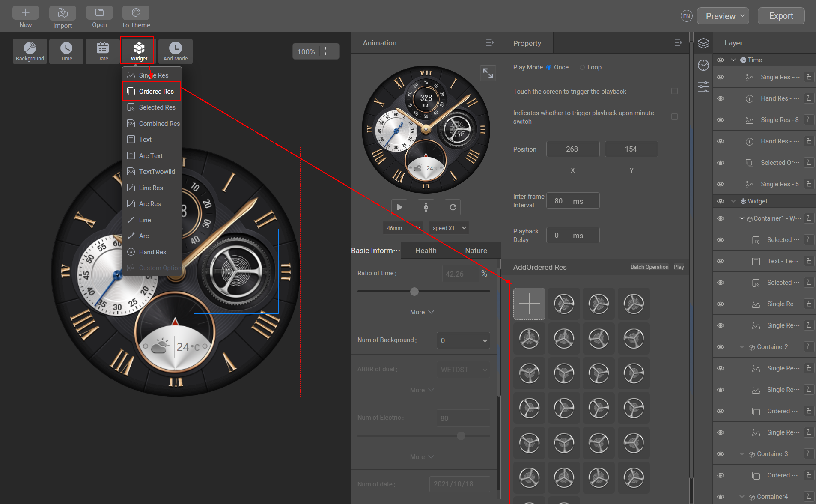Click the New project icon
The height and width of the screenshot is (504, 816).
tap(26, 12)
